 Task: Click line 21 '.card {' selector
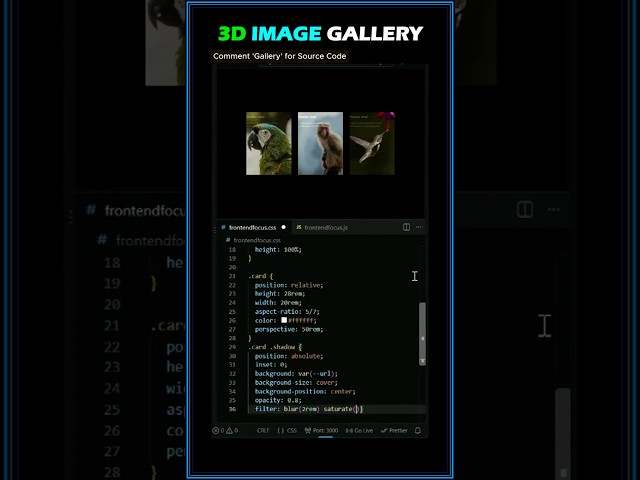tap(260, 276)
